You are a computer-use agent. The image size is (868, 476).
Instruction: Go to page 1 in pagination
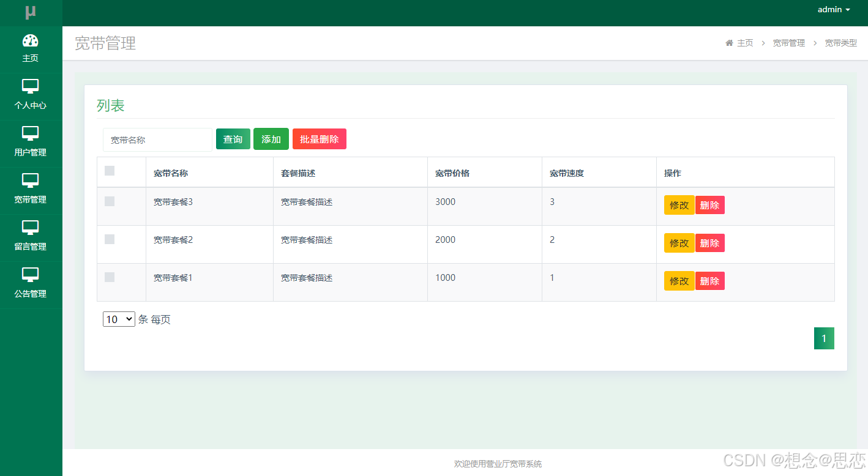[824, 338]
